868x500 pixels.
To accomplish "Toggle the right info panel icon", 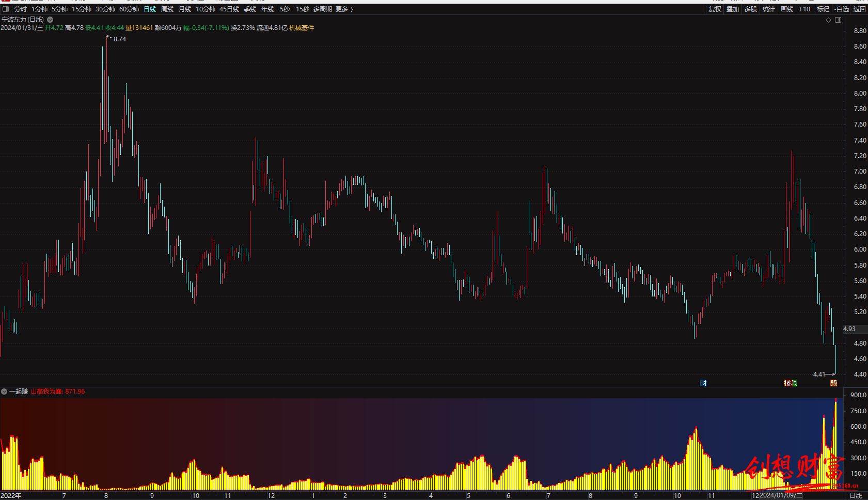I will click(x=838, y=20).
